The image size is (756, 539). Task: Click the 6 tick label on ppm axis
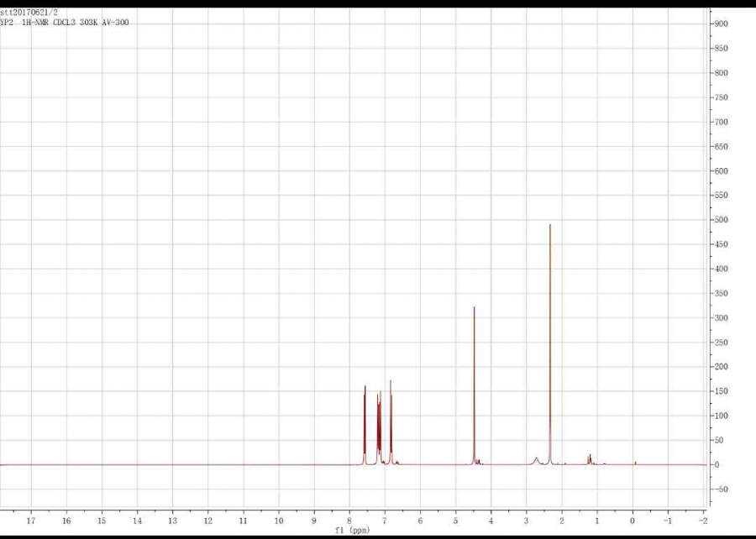tap(421, 521)
